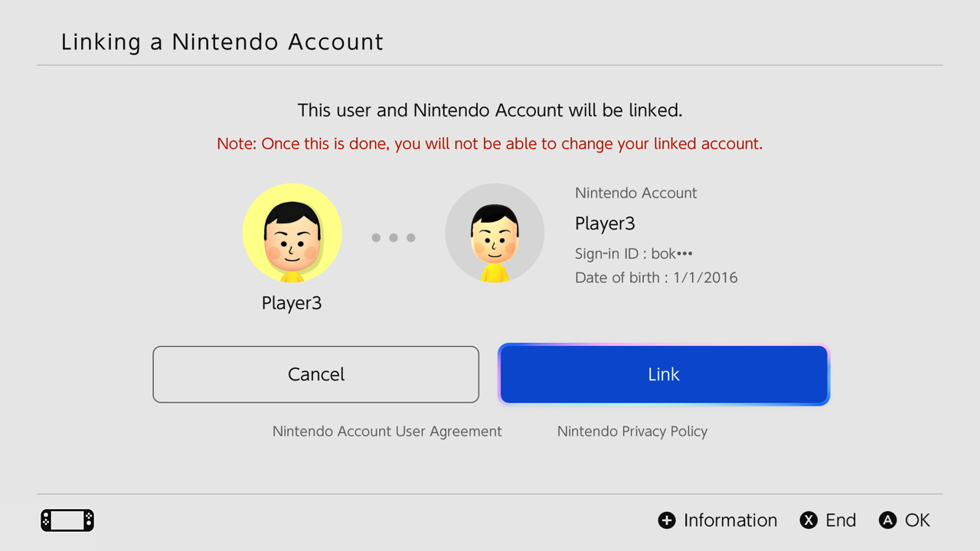The width and height of the screenshot is (980, 551).
Task: Confirm linking by pressing the Link button
Action: click(x=663, y=374)
